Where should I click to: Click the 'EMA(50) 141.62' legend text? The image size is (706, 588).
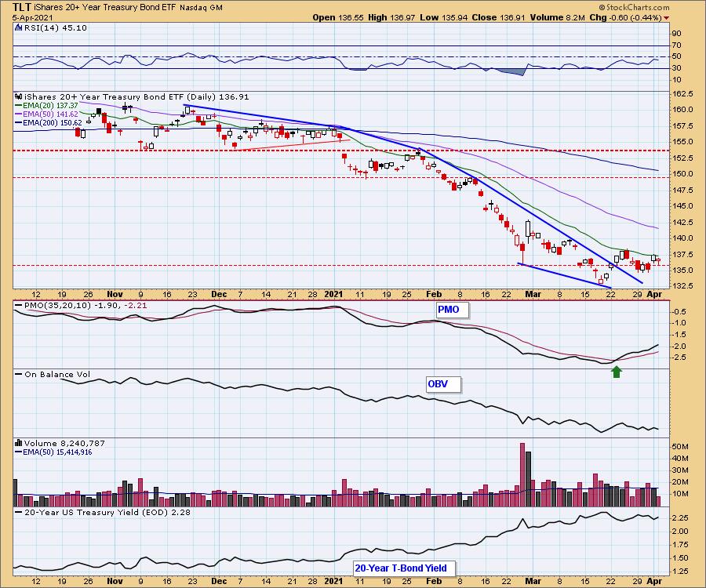pos(50,114)
